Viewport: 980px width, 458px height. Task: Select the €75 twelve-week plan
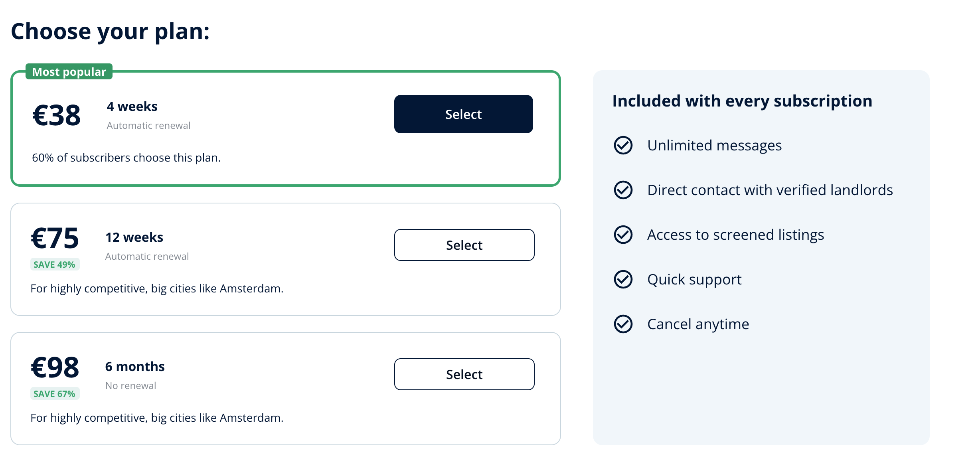[x=464, y=245]
